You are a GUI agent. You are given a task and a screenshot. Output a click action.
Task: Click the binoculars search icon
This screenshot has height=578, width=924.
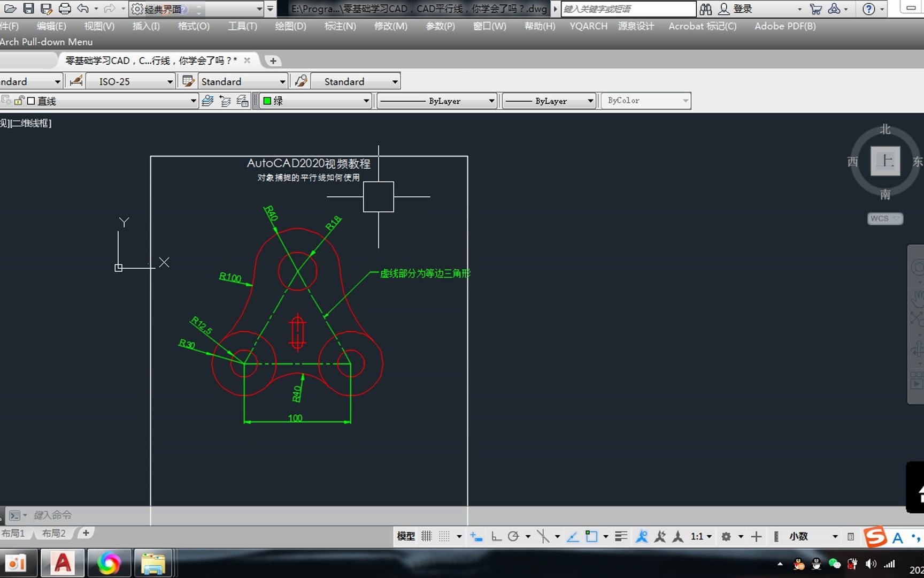click(x=706, y=9)
